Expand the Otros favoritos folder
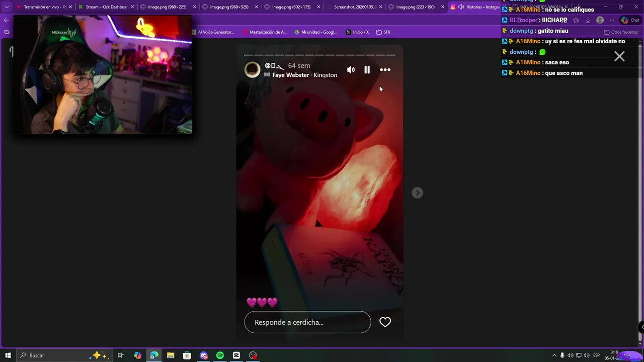 click(621, 32)
